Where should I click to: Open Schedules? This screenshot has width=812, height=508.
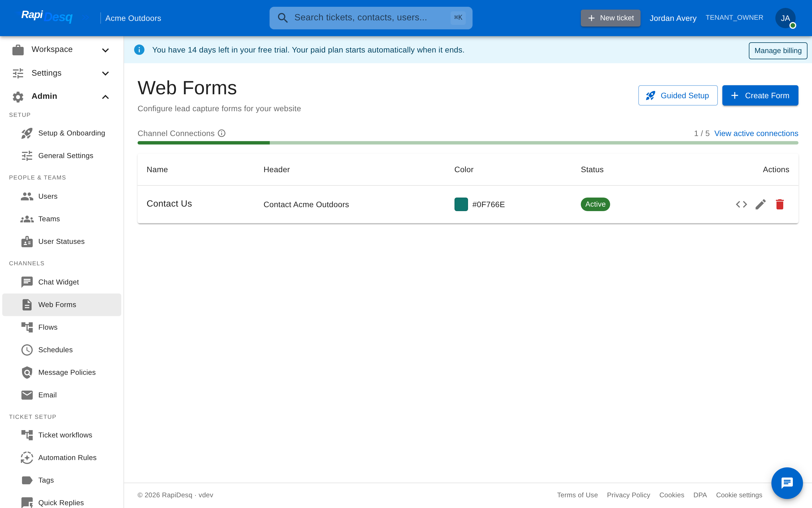(62, 350)
